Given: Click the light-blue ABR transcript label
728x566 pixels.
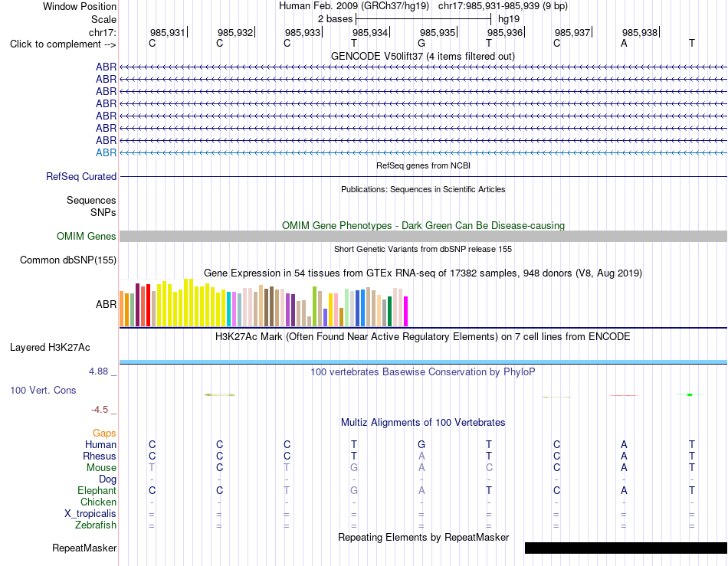Looking at the screenshot, I should (x=107, y=152).
